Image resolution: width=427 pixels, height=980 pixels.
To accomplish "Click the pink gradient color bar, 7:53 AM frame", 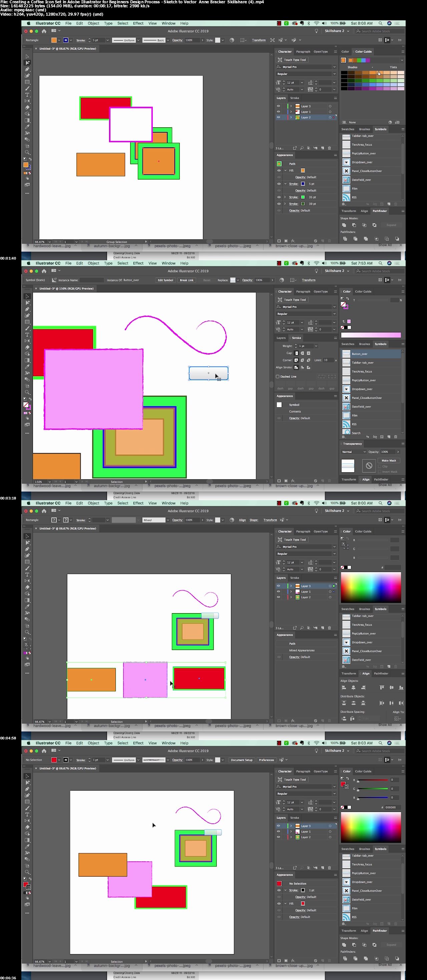I will pos(371,335).
